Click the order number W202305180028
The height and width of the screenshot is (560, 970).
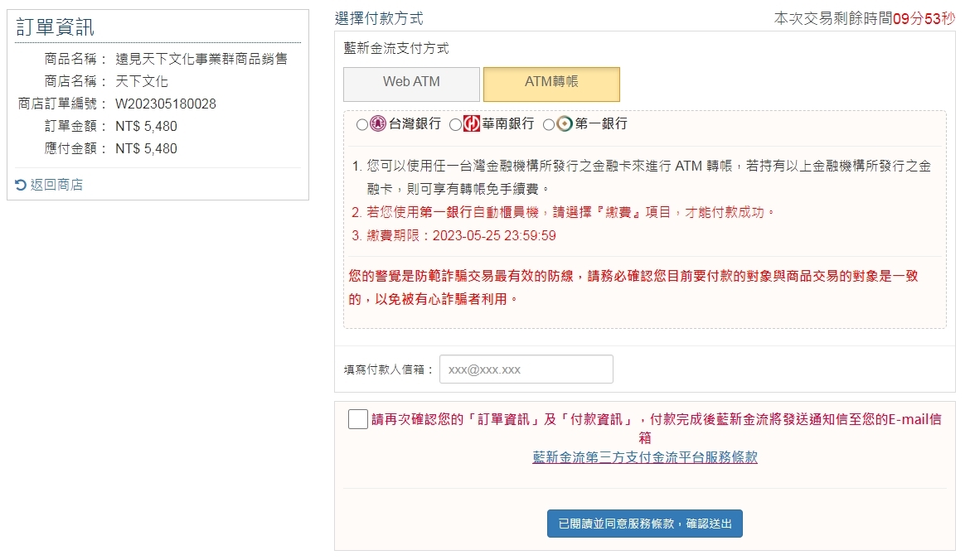pyautogui.click(x=165, y=104)
